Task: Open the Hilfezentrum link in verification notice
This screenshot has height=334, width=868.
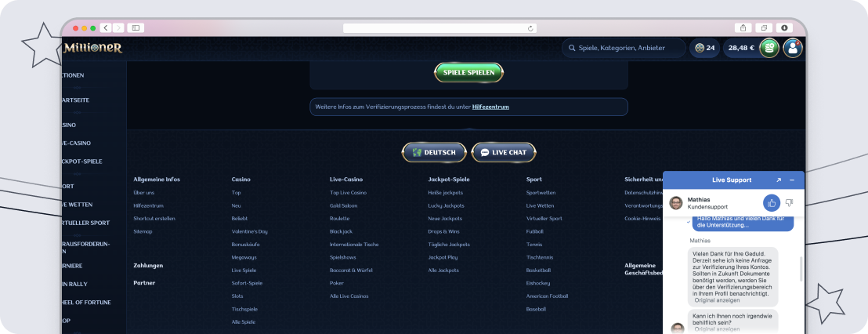Action: (490, 107)
